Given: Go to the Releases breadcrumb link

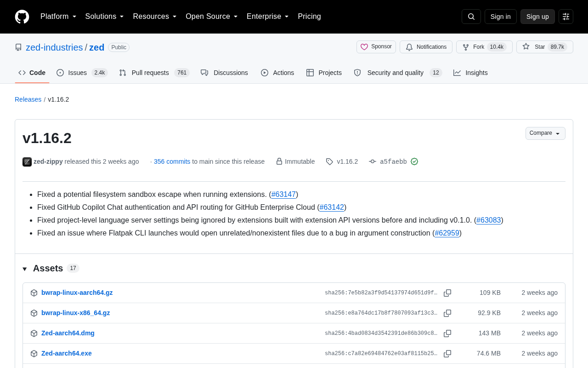Looking at the screenshot, I should [28, 99].
